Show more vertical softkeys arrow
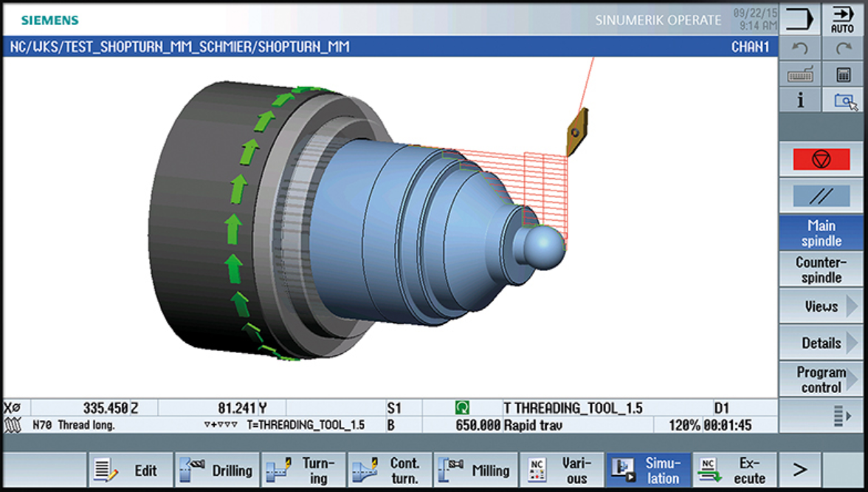Image resolution: width=868 pixels, height=492 pixels. pos(842,415)
